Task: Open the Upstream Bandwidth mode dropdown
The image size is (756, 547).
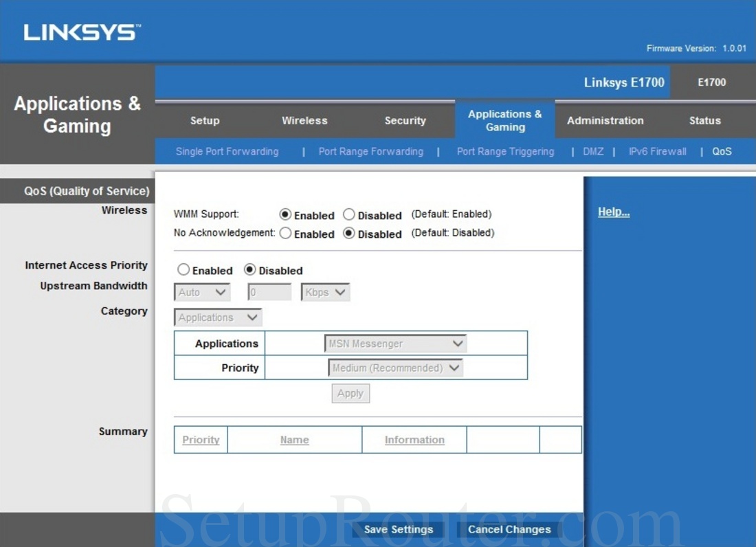Action: point(201,291)
